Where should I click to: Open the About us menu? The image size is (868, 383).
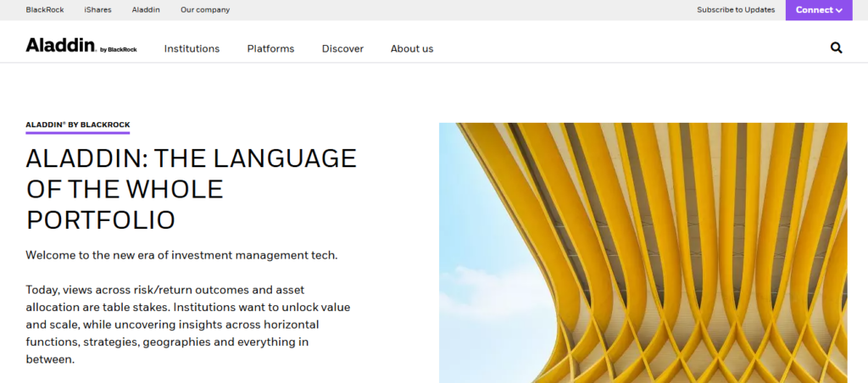(411, 49)
